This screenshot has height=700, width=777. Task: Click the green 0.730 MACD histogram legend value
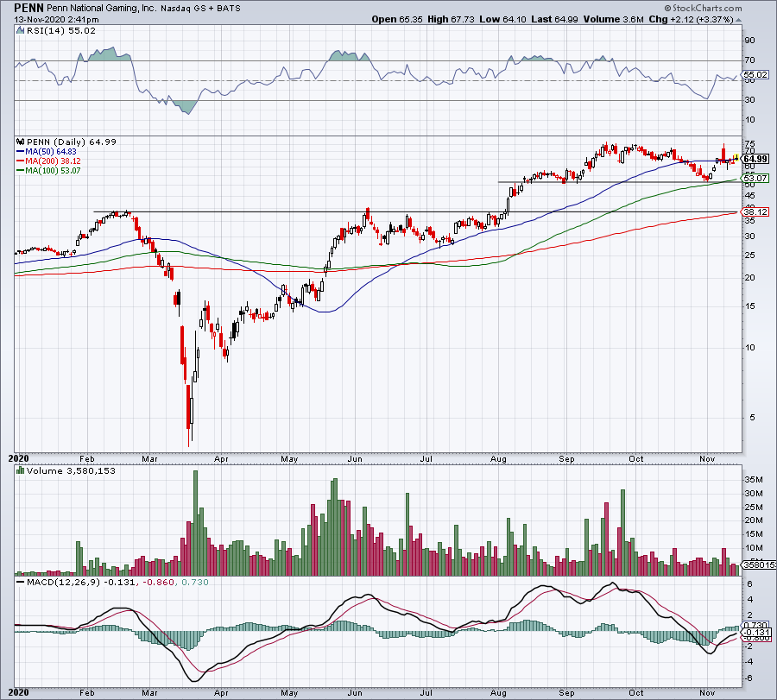(195, 582)
